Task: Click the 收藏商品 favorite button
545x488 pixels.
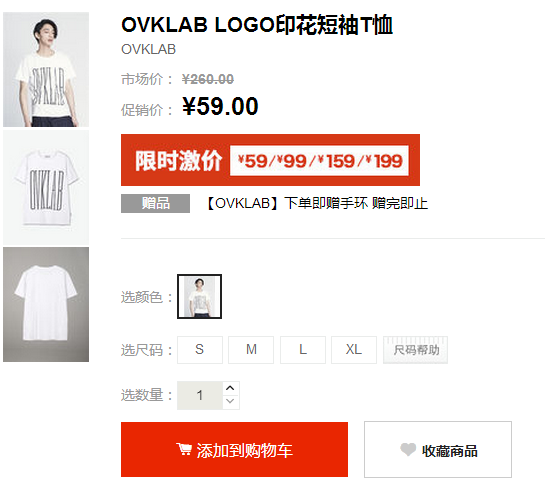Action: (438, 449)
